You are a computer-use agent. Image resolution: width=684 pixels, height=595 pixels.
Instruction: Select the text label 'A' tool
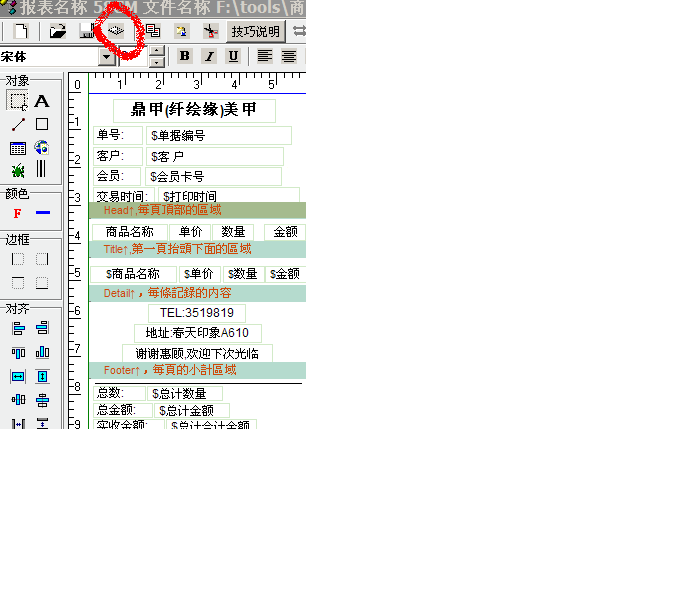pyautogui.click(x=42, y=101)
